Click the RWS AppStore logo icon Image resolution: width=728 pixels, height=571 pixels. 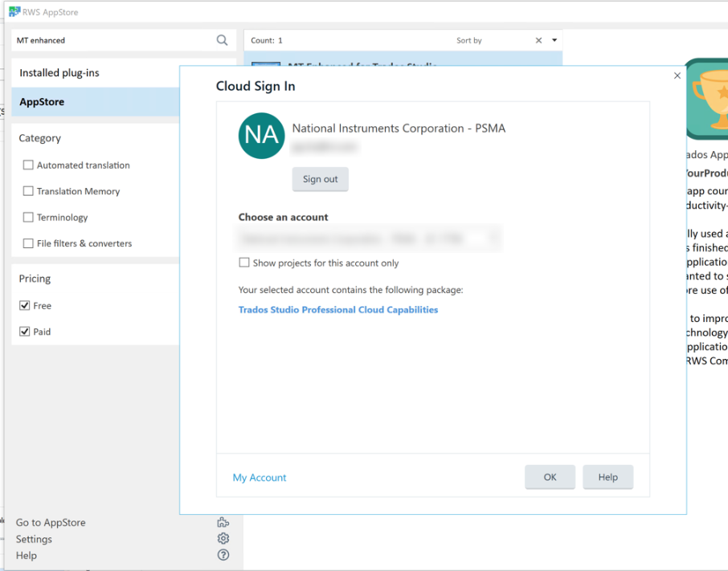click(x=14, y=11)
